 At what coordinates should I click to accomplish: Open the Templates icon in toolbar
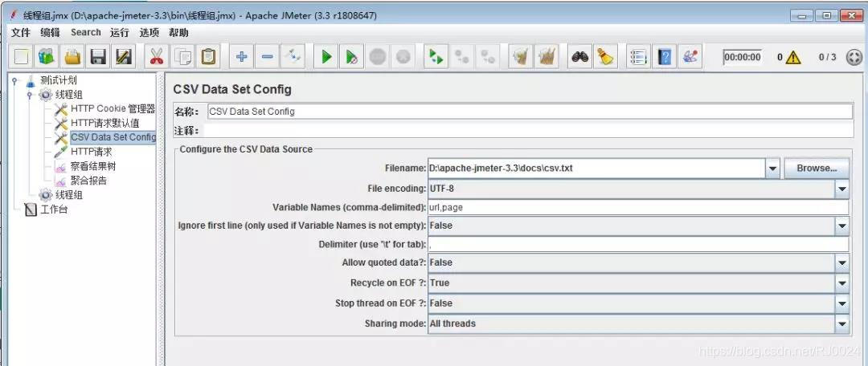click(47, 57)
